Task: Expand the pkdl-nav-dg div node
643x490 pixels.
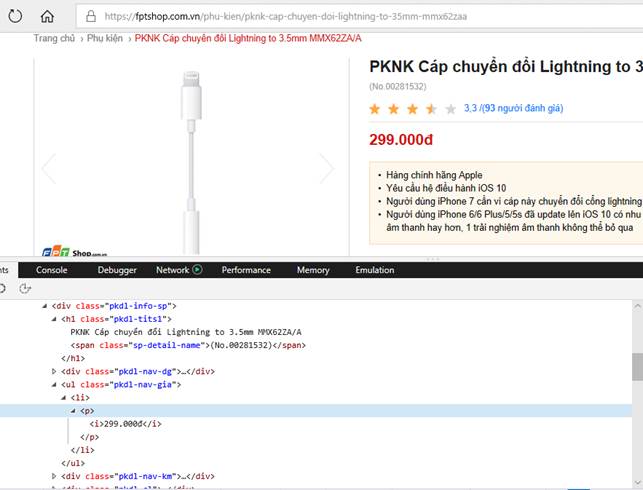Action: click(x=54, y=371)
